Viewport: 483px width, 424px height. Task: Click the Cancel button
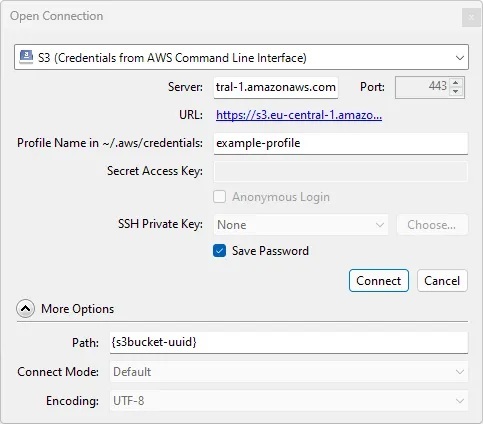tap(442, 281)
